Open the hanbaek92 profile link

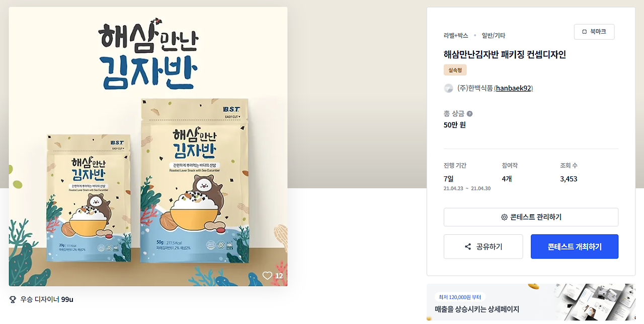(x=513, y=88)
